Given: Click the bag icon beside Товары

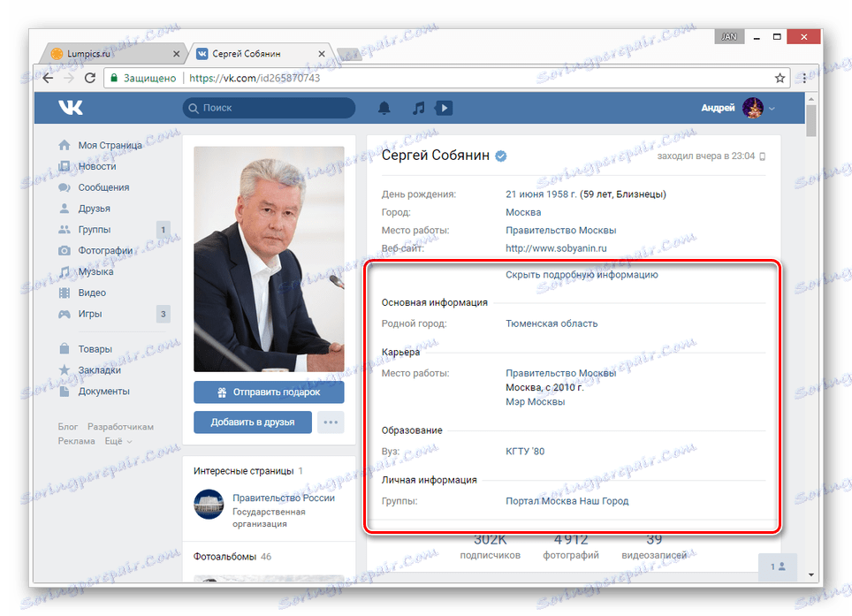Looking at the screenshot, I should pos(65,349).
